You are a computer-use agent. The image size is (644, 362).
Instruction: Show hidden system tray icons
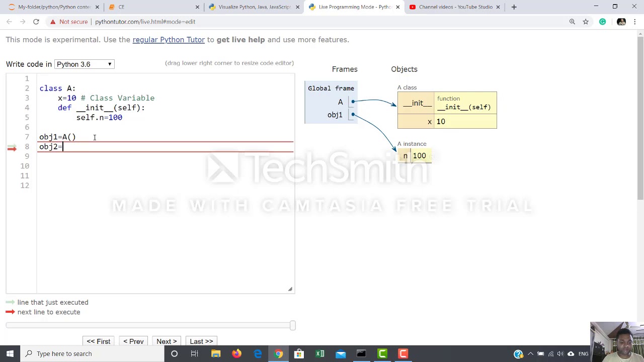(530, 354)
